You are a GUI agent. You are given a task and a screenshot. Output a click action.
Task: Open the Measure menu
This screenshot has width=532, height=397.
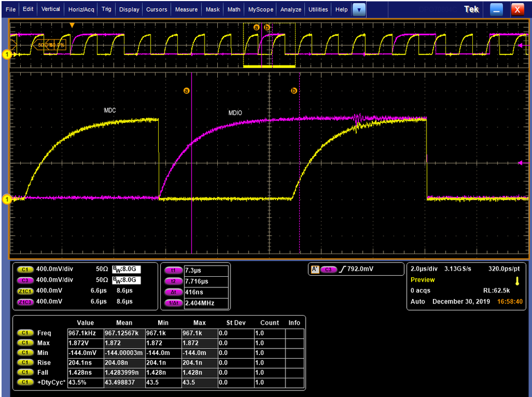[186, 9]
